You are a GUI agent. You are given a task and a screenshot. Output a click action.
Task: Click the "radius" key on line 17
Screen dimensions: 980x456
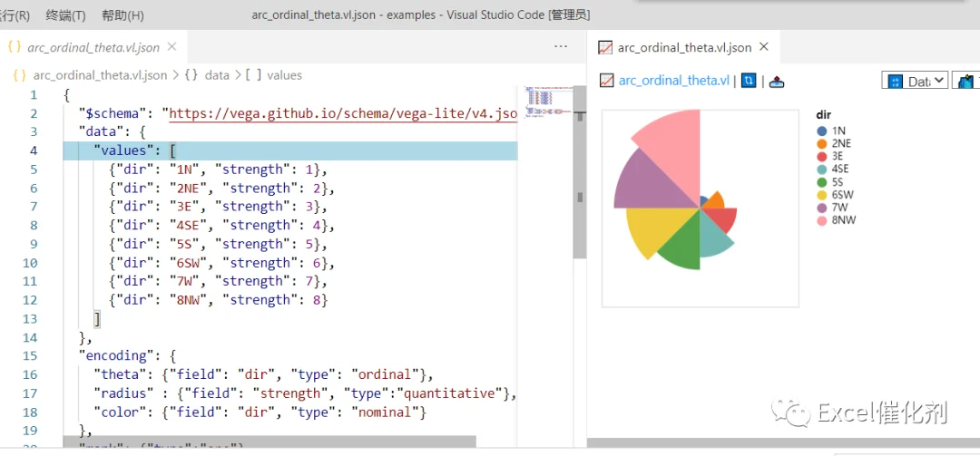123,393
